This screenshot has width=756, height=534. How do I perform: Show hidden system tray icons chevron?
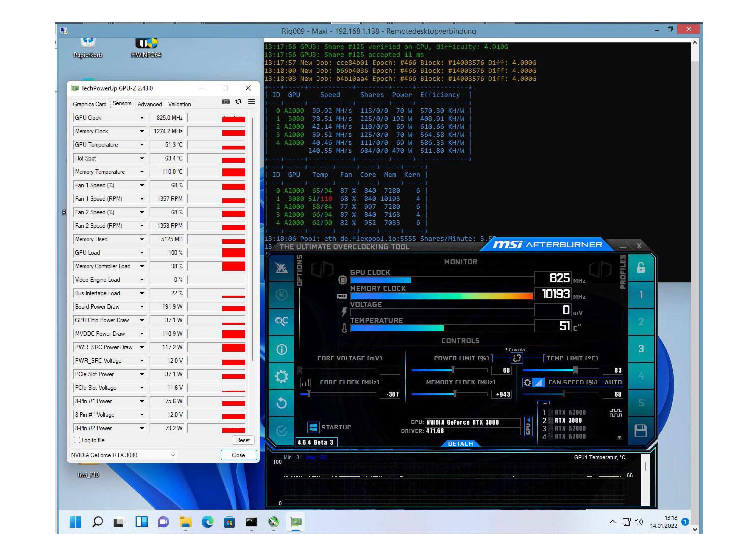[612, 522]
